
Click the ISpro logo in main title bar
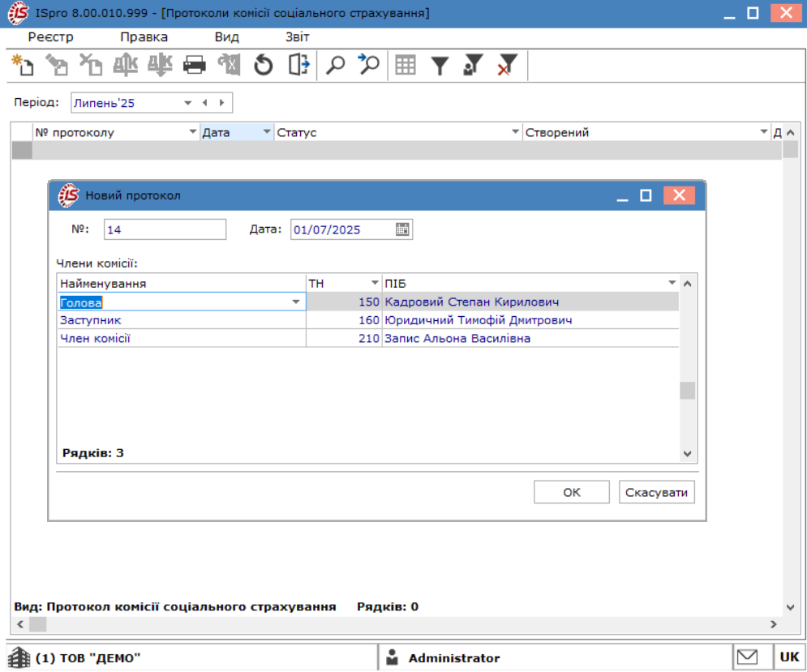(x=18, y=13)
